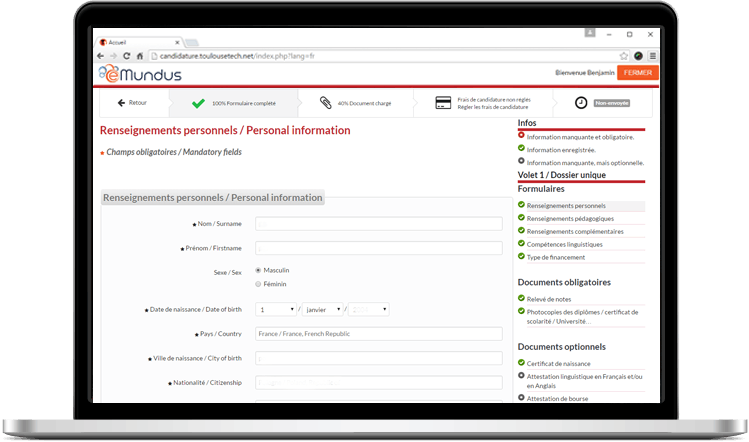The image size is (749, 442).
Task: Bookmark page with star icon
Action: (x=624, y=56)
